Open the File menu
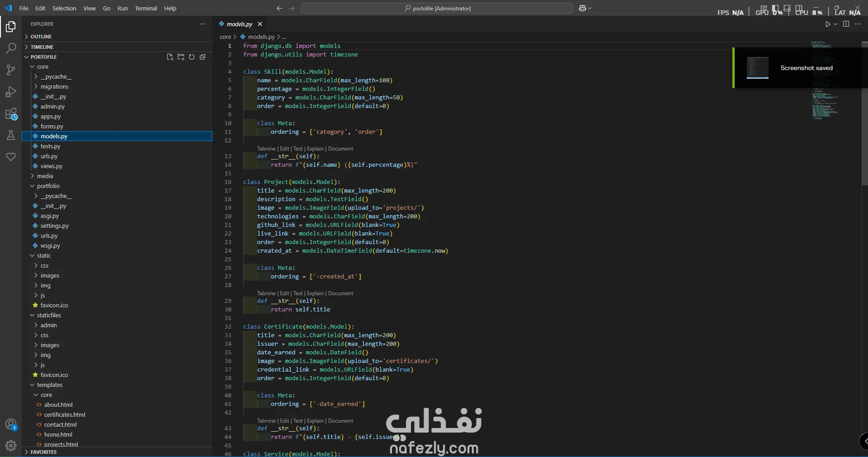868x457 pixels. click(24, 8)
